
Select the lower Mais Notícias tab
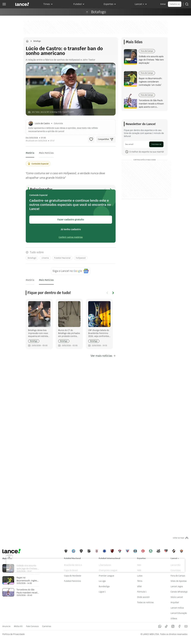46,280
